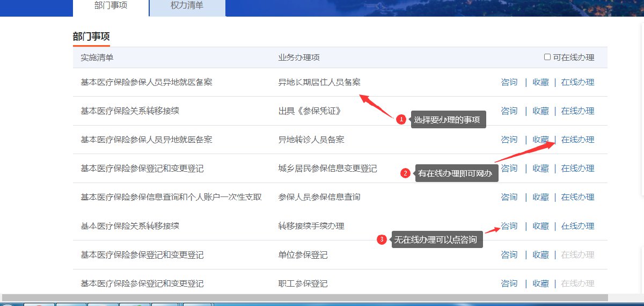
Task: Click 咨询 for 异地转诊人员备案
Action: (x=509, y=140)
